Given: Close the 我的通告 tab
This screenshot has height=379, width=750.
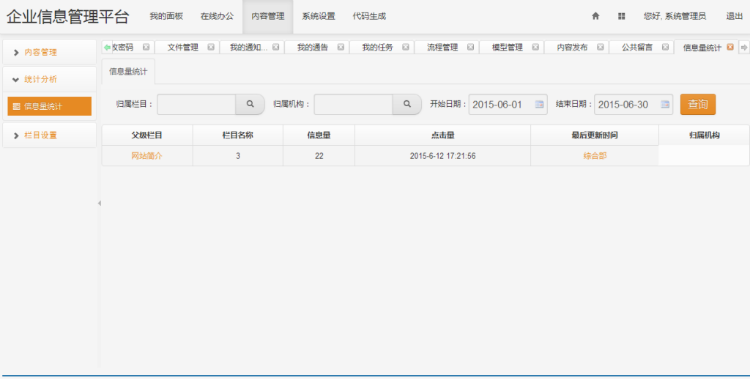Looking at the screenshot, I should click(x=341, y=47).
